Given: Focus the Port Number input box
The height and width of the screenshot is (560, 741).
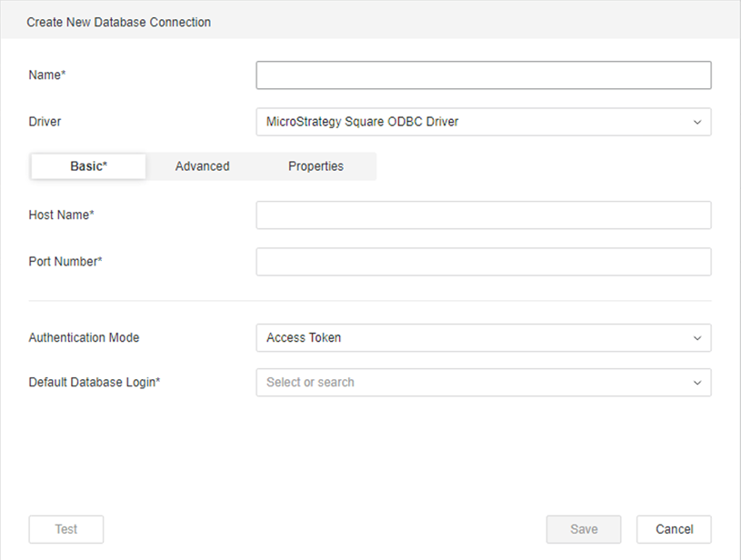Looking at the screenshot, I should [483, 262].
